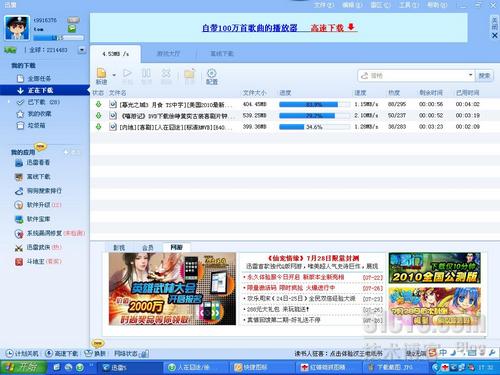Open 斗地主 game in sidebar
The width and height of the screenshot is (500, 375).
[38, 261]
